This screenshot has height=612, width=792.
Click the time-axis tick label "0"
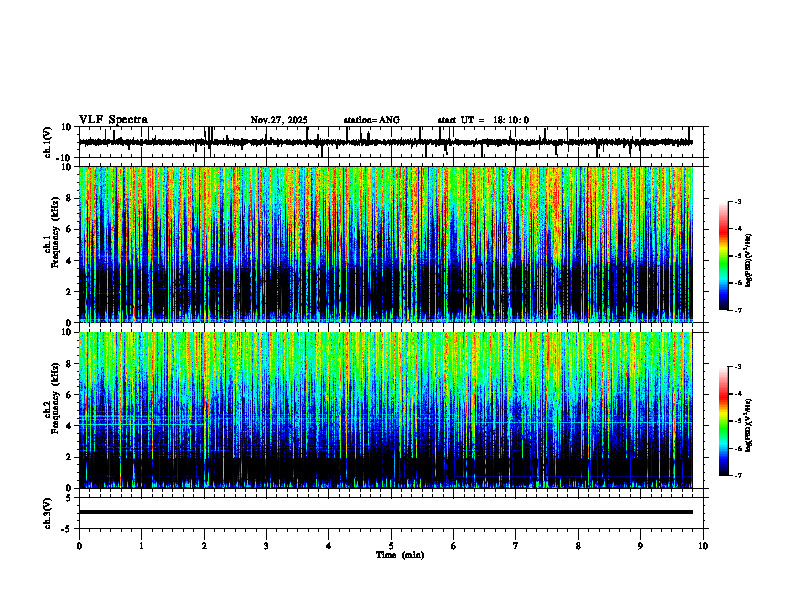tap(79, 546)
